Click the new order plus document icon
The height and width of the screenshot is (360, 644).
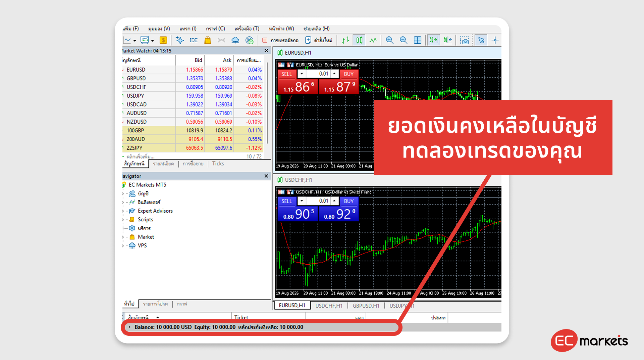(x=308, y=40)
